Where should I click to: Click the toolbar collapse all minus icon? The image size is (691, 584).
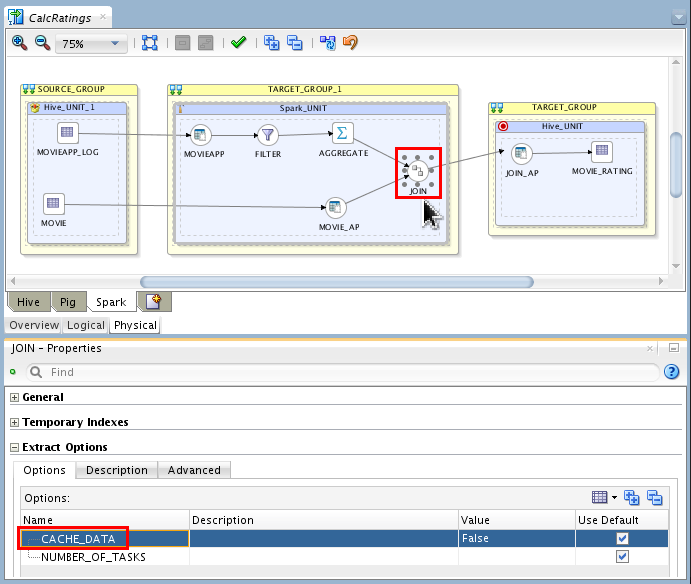pyautogui.click(x=294, y=43)
